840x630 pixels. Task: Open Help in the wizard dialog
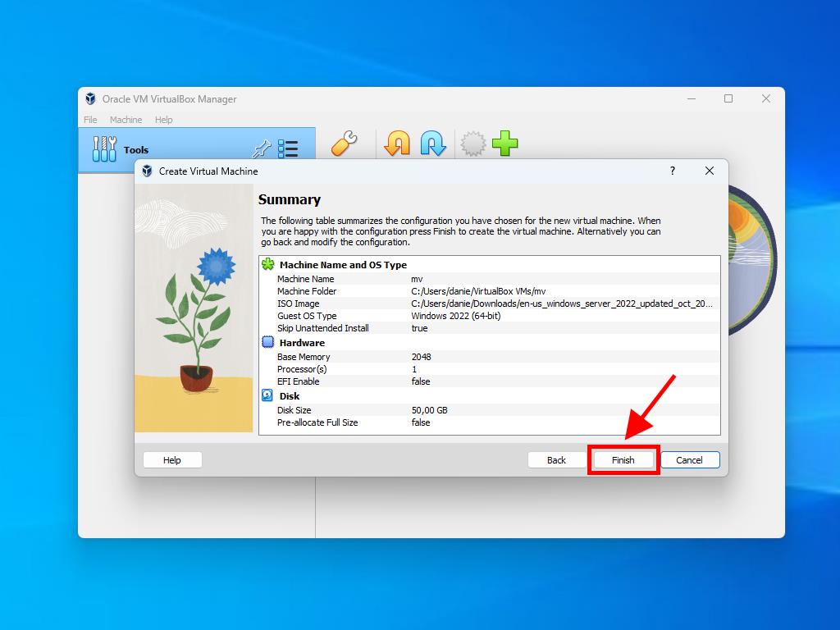(172, 459)
